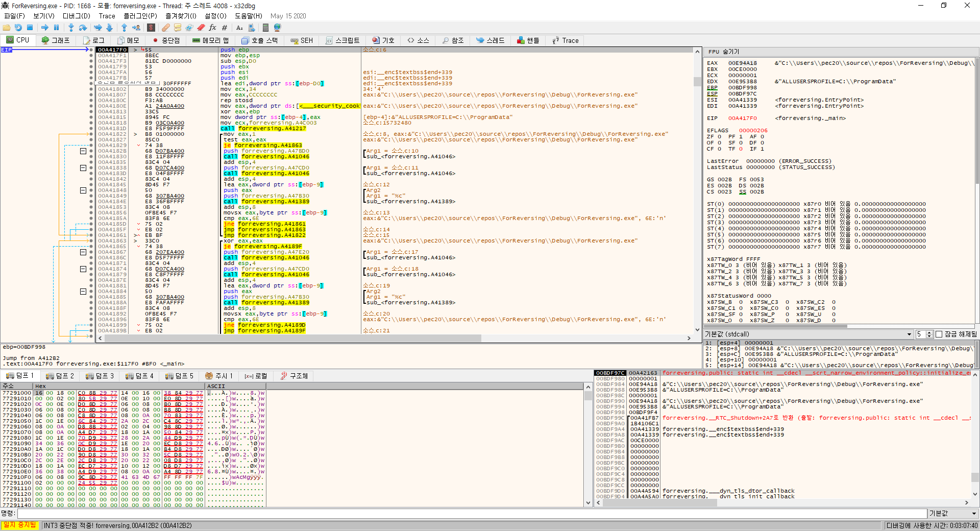
Task: Open the 덤프 2 tab
Action: 60,376
